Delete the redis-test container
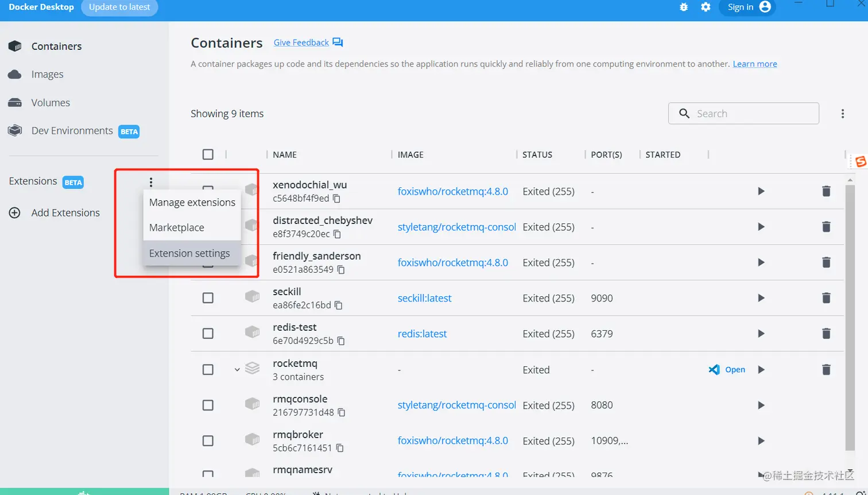Viewport: 868px width, 495px height. pyautogui.click(x=826, y=334)
